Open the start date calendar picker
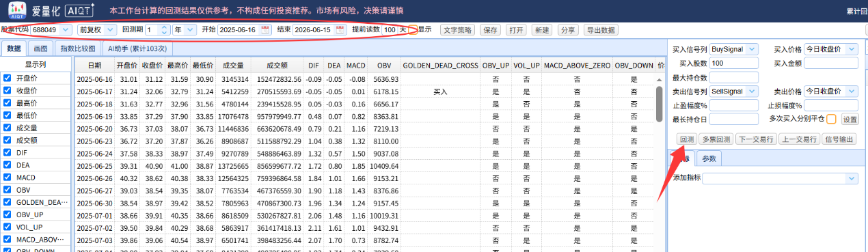Image resolution: width=868 pixels, height=252 pixels. tap(266, 30)
